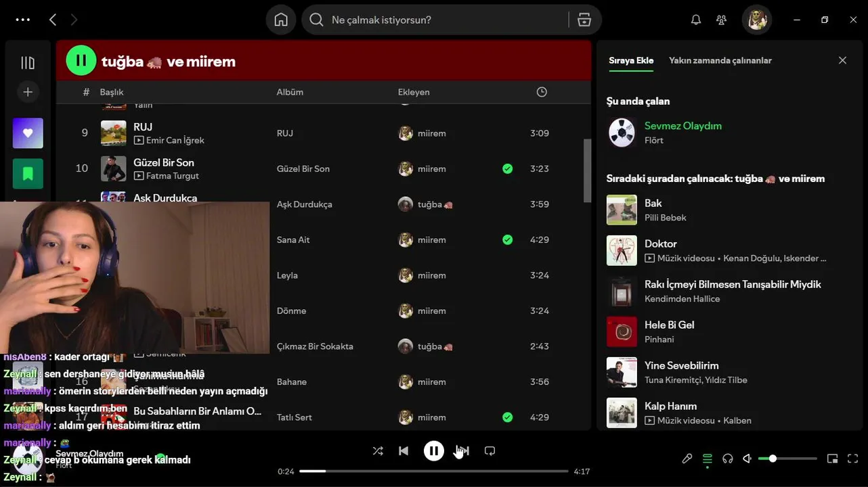Open Friend Activity icon

coord(721,20)
